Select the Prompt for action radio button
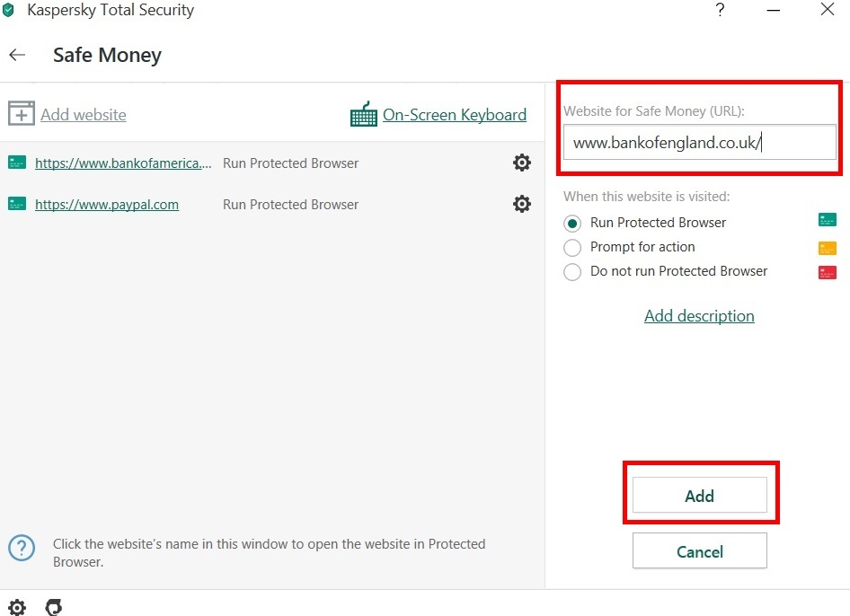This screenshot has height=616, width=850. 572,248
